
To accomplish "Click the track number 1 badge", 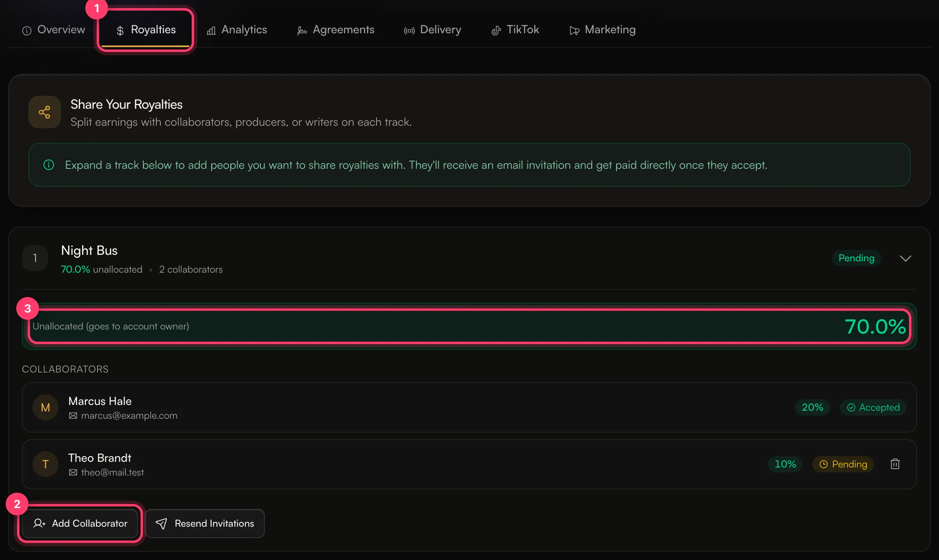I will pos(35,258).
